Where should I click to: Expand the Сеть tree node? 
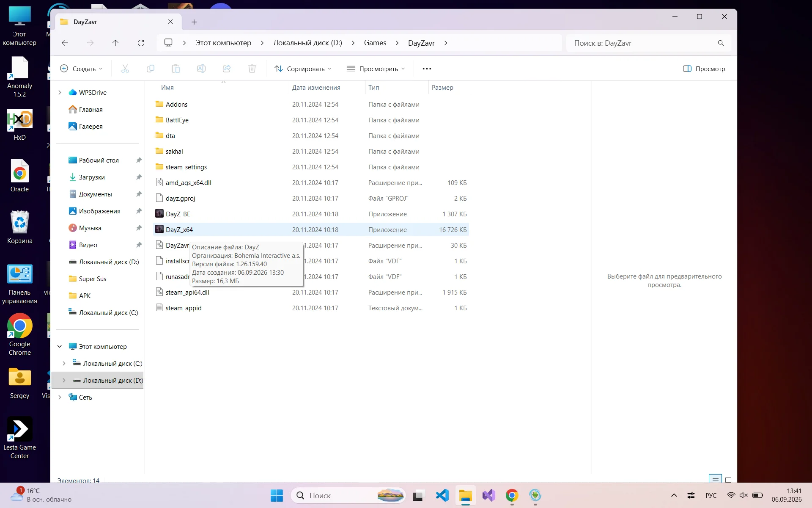[x=60, y=397]
